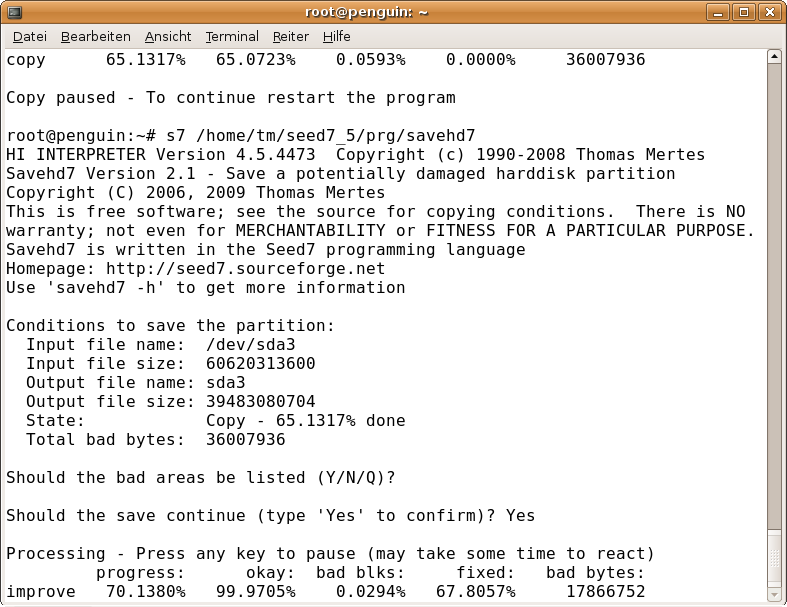787x607 pixels.
Task: Maximize the root@penguin terminal window
Action: pos(744,12)
